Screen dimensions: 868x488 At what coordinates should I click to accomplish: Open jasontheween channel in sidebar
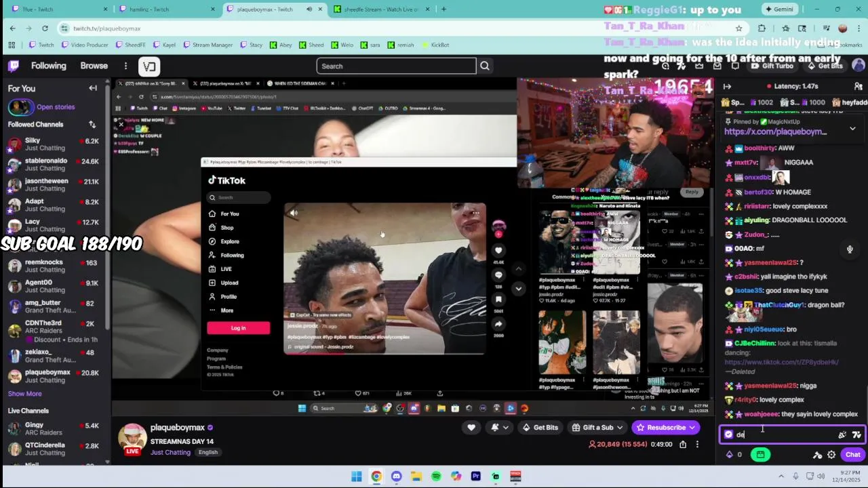click(54, 185)
